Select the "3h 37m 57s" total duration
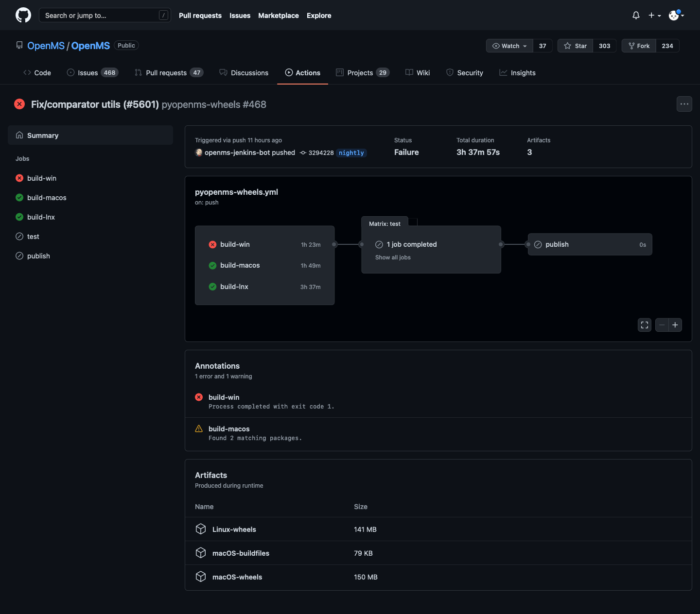Screen dimensions: 700x614 [x=478, y=152]
